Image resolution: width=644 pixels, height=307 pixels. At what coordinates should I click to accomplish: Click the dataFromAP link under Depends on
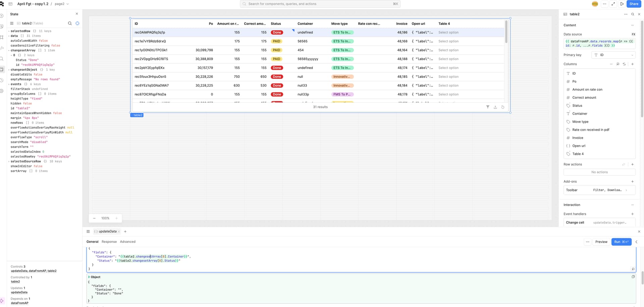tap(20, 303)
